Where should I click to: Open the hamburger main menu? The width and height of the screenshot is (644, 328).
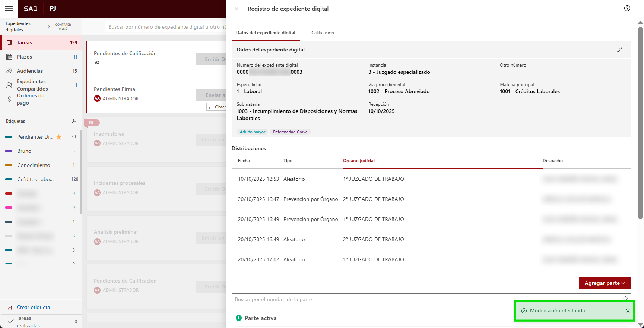point(9,9)
